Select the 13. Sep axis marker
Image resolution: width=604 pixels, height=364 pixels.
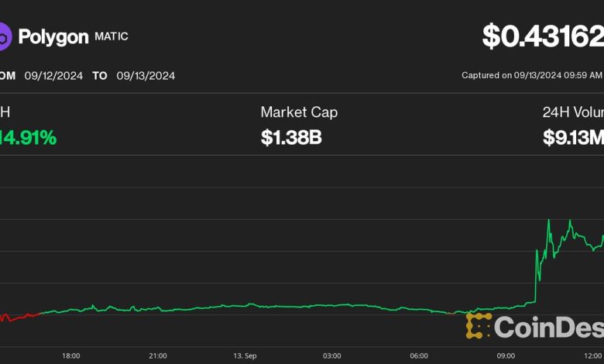245,355
